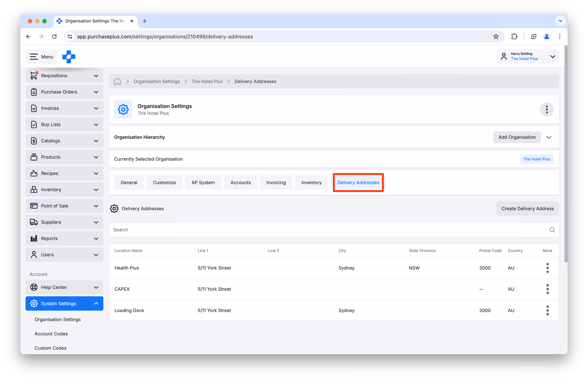Click the Reports bar chart icon
Image resolution: width=588 pixels, height=381 pixels.
(34, 239)
